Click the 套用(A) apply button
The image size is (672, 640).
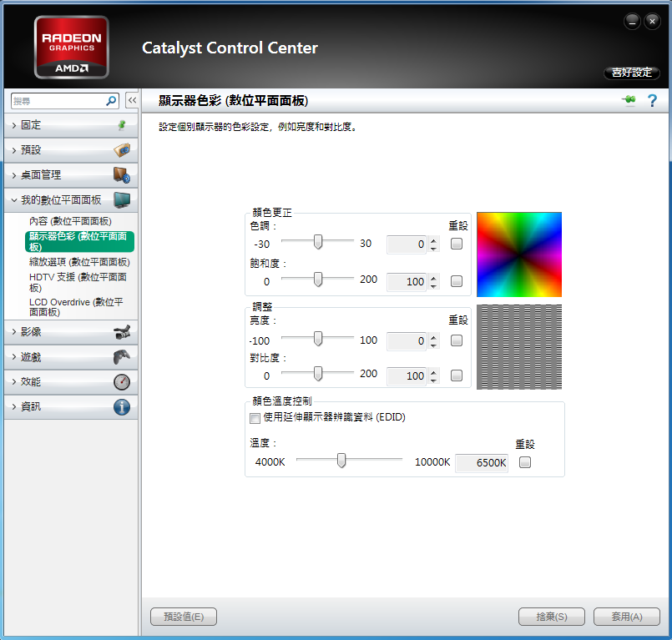point(627,617)
